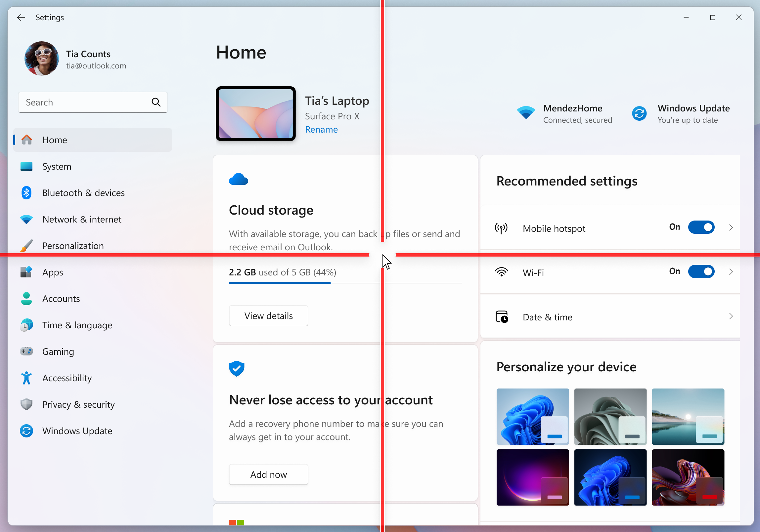Expand Wi-Fi details with the chevron

click(731, 271)
